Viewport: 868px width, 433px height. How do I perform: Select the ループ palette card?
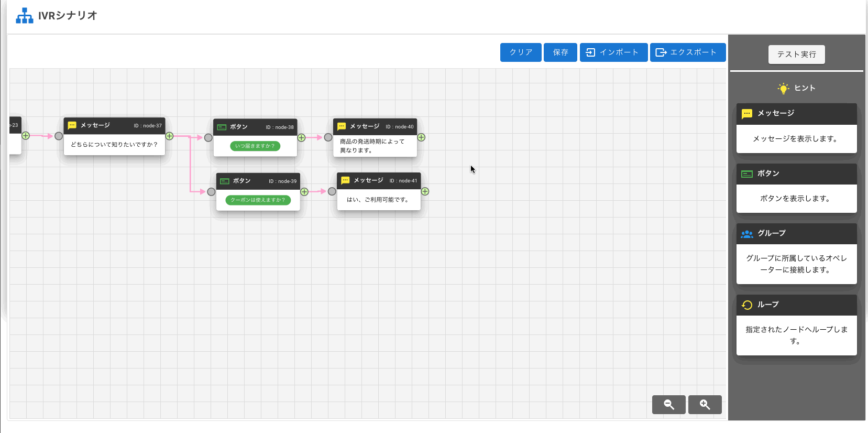click(x=796, y=325)
